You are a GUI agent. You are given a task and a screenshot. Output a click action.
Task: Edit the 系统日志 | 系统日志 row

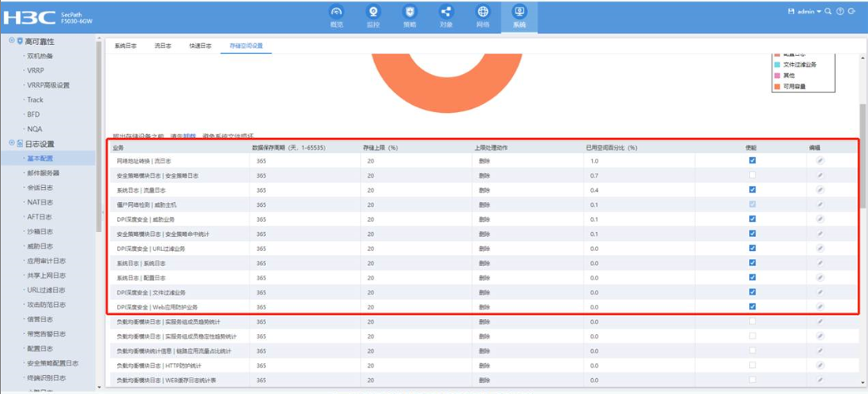tap(820, 263)
